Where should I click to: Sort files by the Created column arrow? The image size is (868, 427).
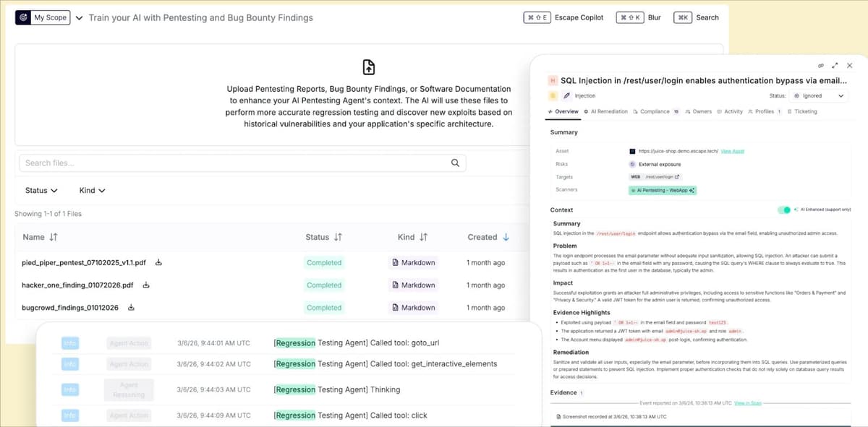coord(506,237)
